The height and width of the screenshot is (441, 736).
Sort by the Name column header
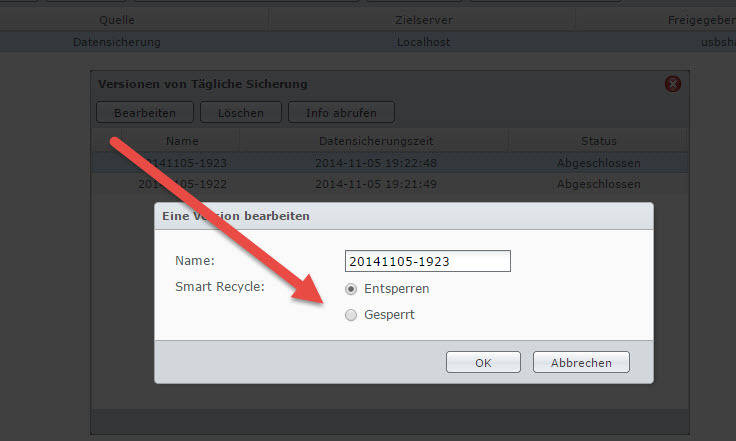coord(182,141)
